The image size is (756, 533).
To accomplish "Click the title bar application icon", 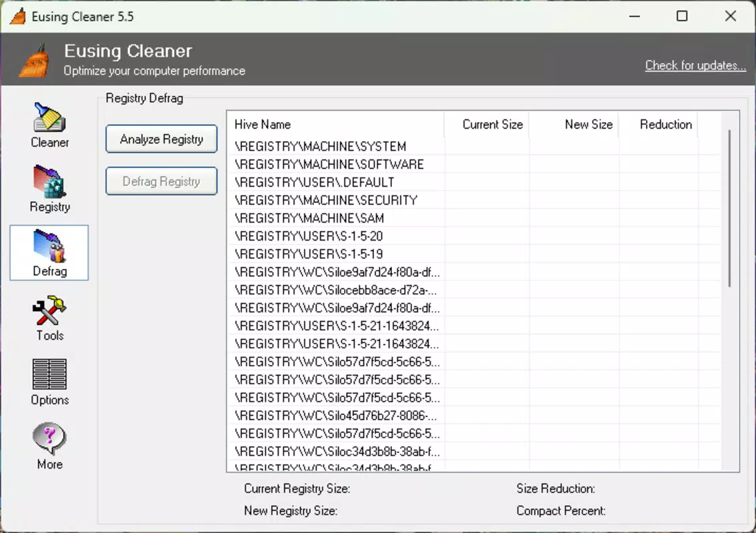I will (18, 17).
